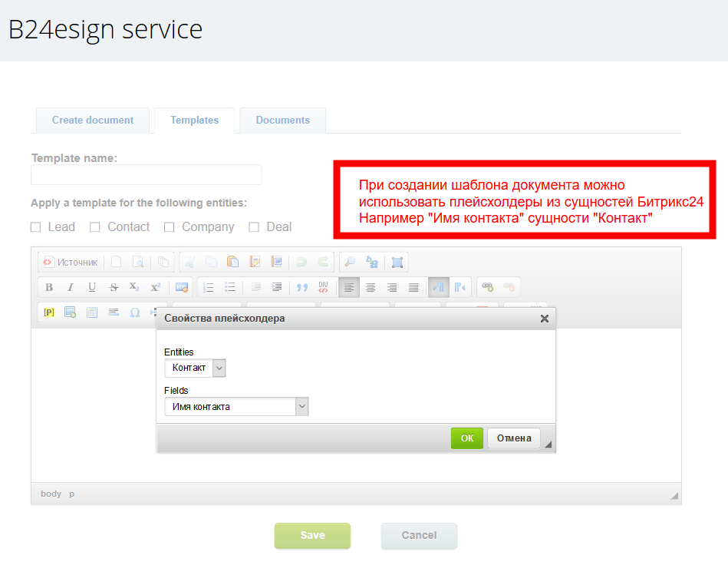Screen dimensions: 728x585
Task: Grab the dialog resize handle corner
Action: pos(548,445)
